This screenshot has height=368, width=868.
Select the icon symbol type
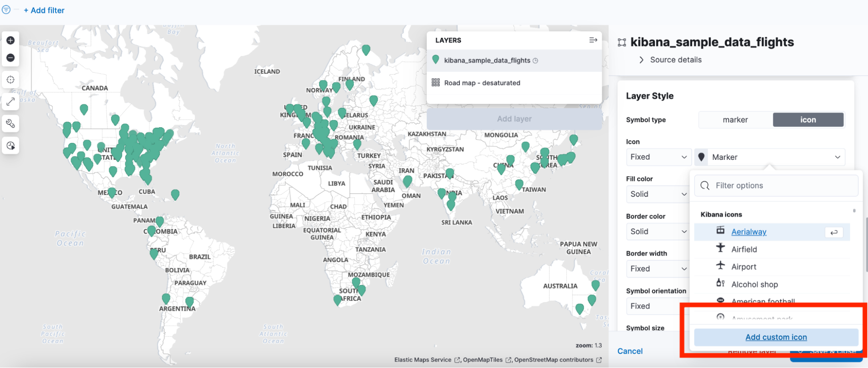[808, 120]
